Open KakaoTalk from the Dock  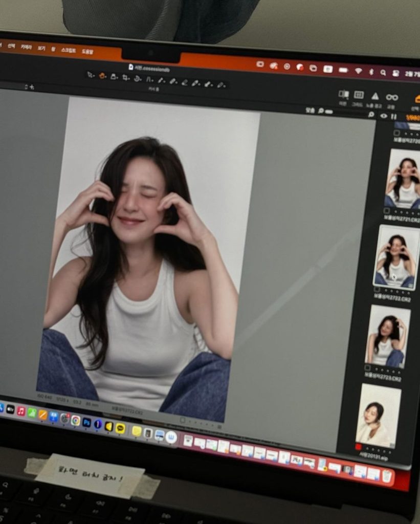[120, 428]
